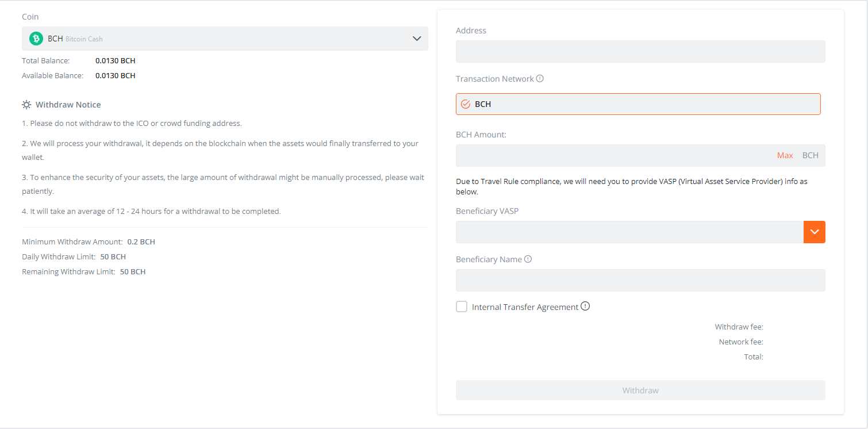868x429 pixels.
Task: Click the BCH unit label in amount field
Action: click(x=811, y=155)
